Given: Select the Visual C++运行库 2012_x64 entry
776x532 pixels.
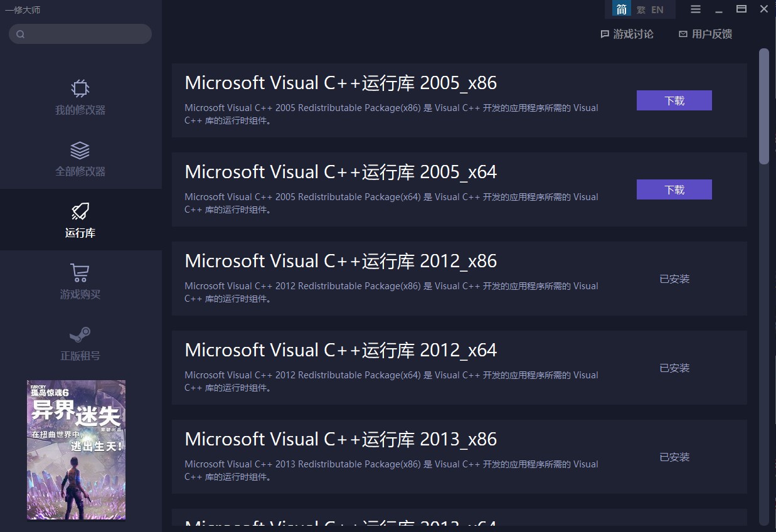Looking at the screenshot, I should pyautogui.click(x=341, y=350).
